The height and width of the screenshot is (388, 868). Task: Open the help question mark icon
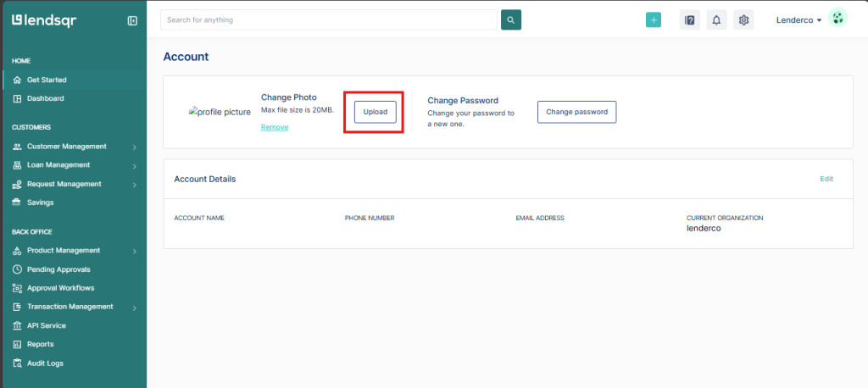pyautogui.click(x=690, y=20)
